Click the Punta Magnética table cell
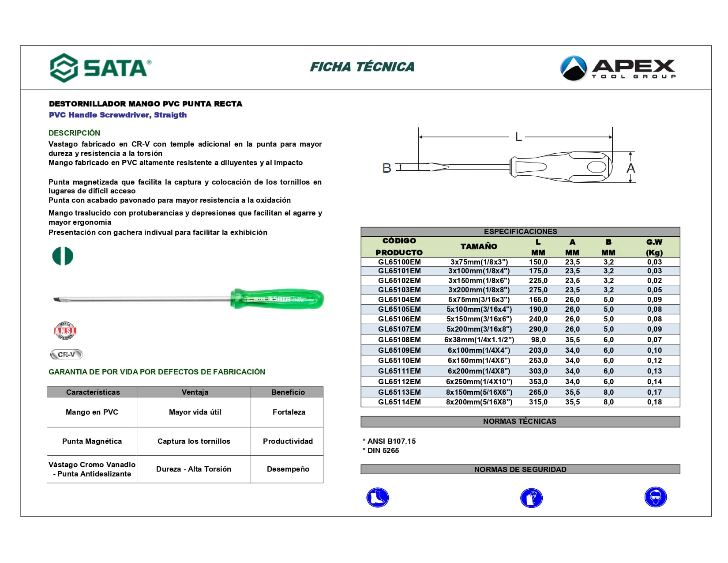 coord(92,441)
